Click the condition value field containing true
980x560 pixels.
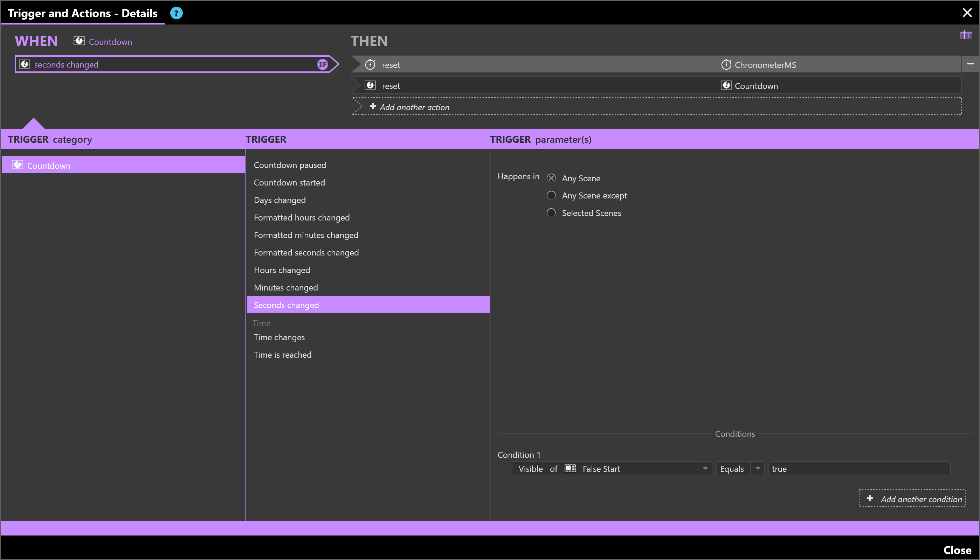(x=859, y=468)
